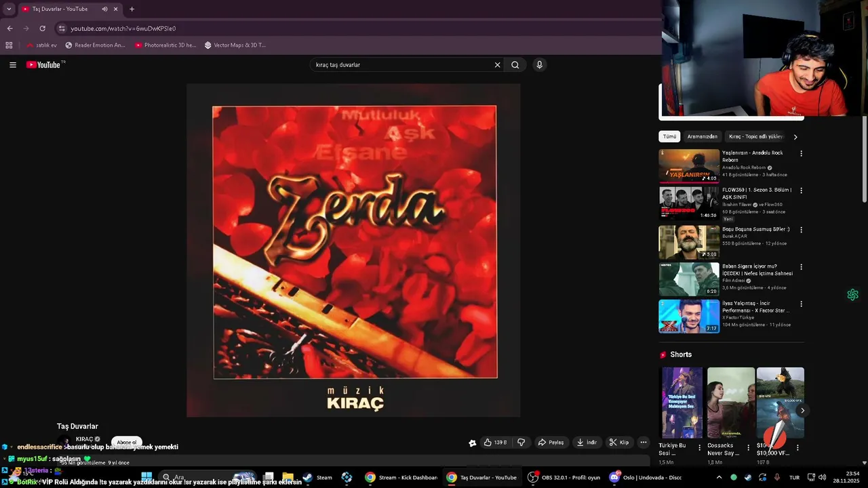Open the 'FLOW360 | 1. Sezon 3. Bölüm' video title

(757, 193)
